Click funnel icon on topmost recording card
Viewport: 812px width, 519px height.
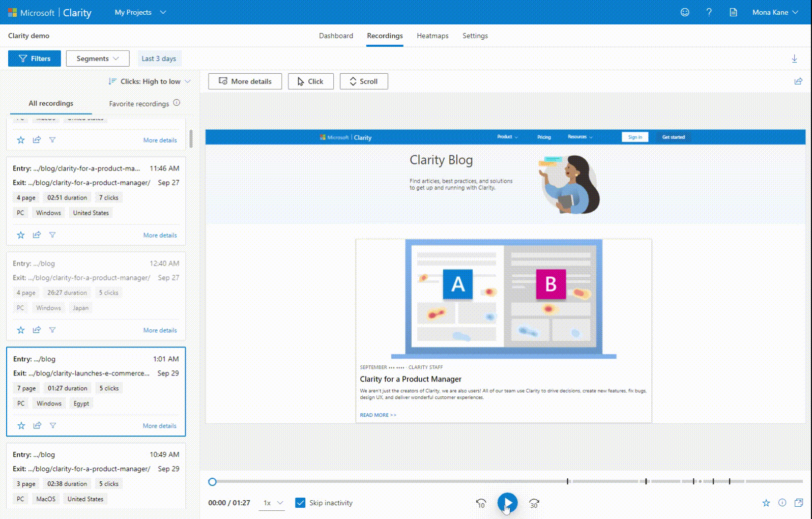click(52, 140)
